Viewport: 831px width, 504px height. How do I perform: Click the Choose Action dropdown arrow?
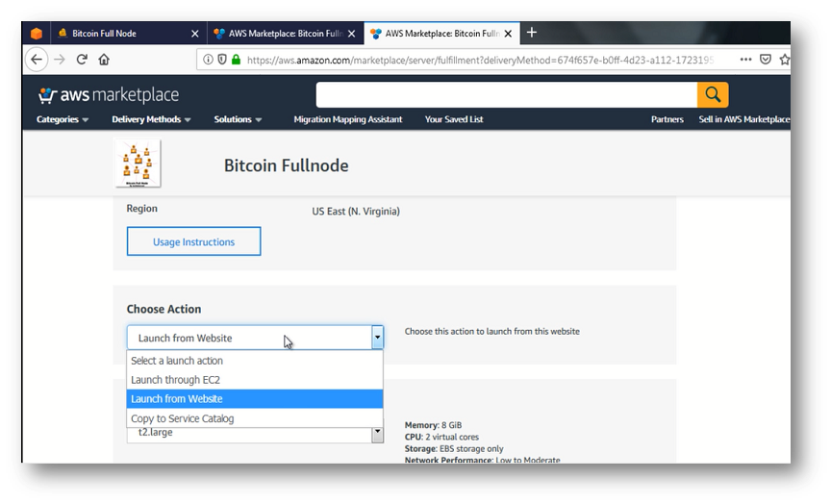pos(377,337)
